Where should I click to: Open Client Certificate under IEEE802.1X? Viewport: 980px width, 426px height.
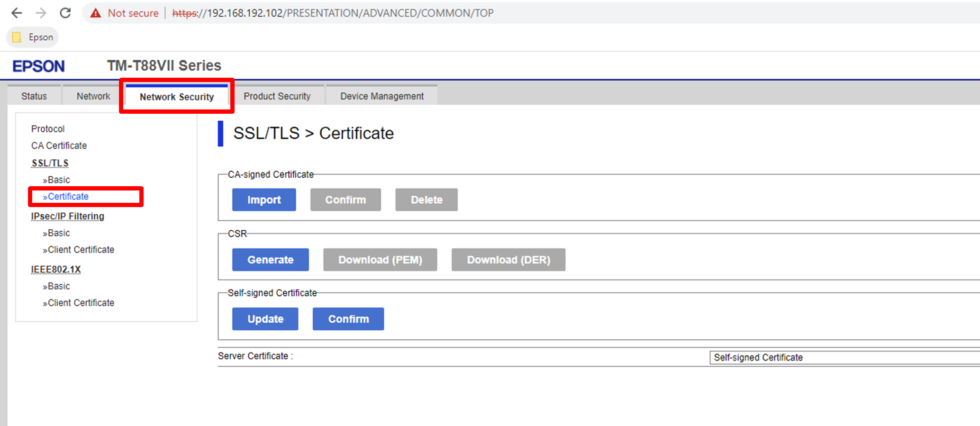pos(81,303)
